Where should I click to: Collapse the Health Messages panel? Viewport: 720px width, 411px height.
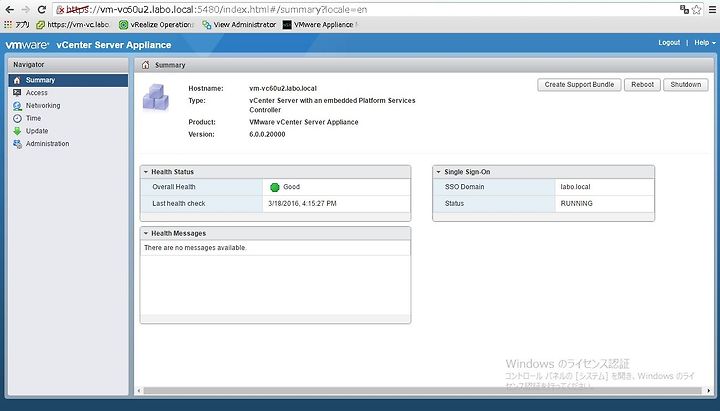[x=146, y=233]
